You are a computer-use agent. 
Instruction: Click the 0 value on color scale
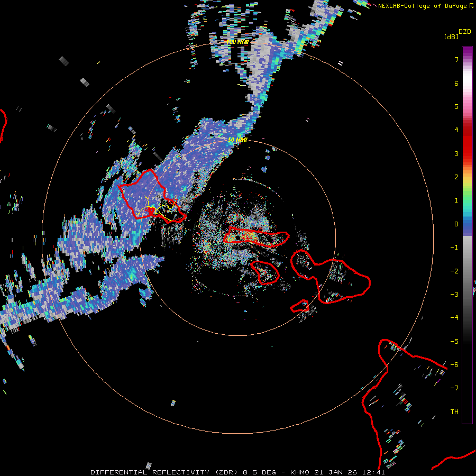click(456, 224)
